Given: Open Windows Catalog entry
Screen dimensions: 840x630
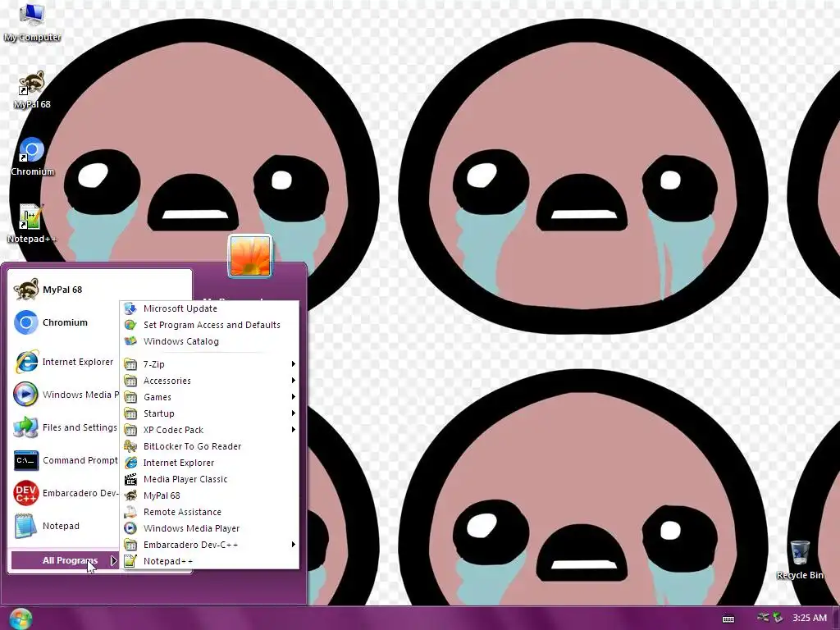Looking at the screenshot, I should 209,341.
